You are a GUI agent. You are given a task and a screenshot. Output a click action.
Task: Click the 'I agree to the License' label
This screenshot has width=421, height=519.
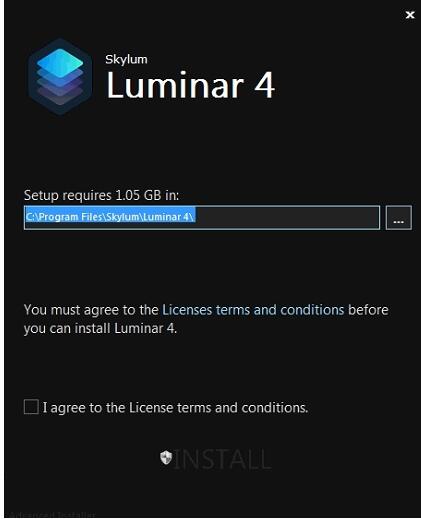(175, 408)
